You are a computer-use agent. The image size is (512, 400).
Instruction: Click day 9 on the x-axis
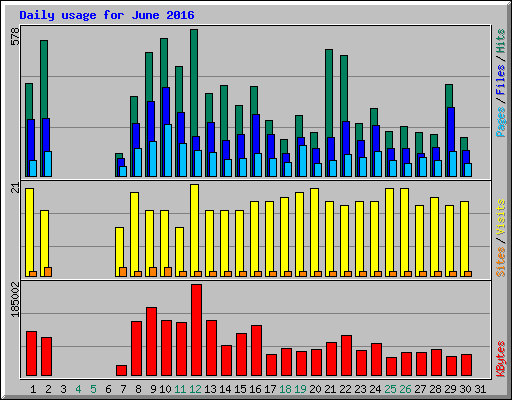click(153, 389)
